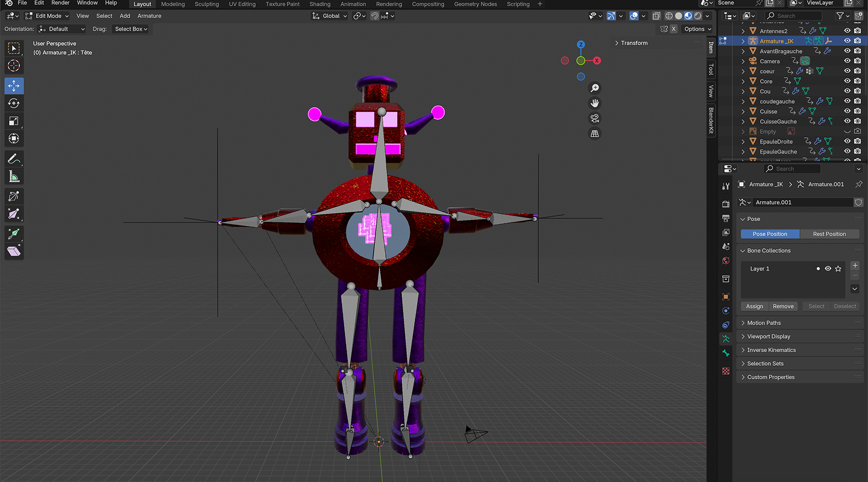Switch to rendered viewport shading
Screen dimensions: 868x482
click(x=697, y=16)
